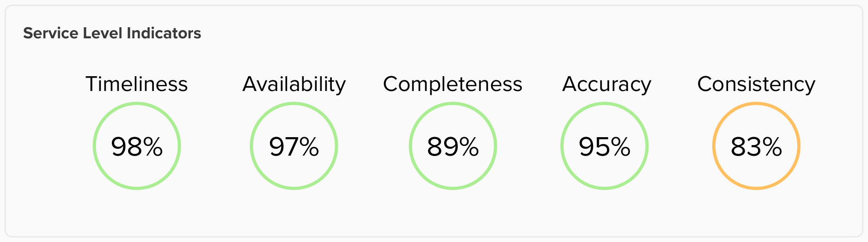Click the word "Indicators" in panel heading
The height and width of the screenshot is (242, 868).
coord(164,33)
